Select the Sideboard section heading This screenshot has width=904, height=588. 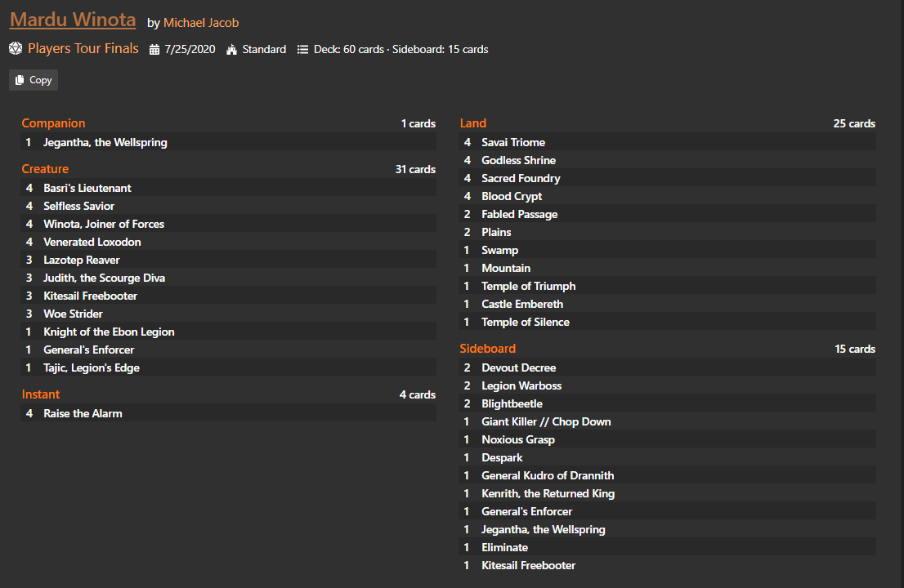487,349
